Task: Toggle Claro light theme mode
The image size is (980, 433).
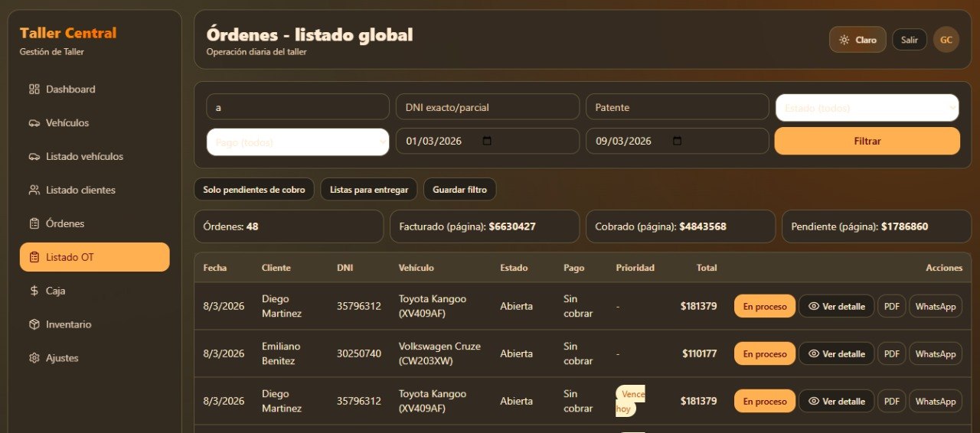Action: 857,40
